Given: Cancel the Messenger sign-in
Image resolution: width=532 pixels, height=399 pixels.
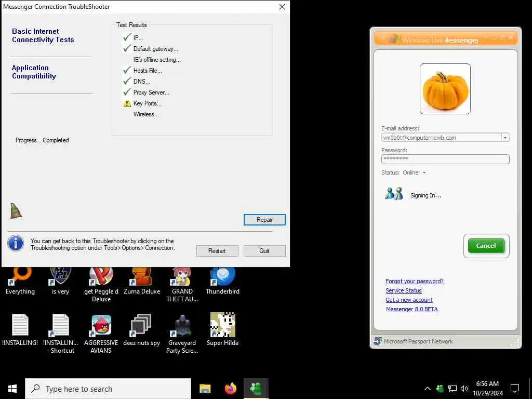Looking at the screenshot, I should 486,246.
